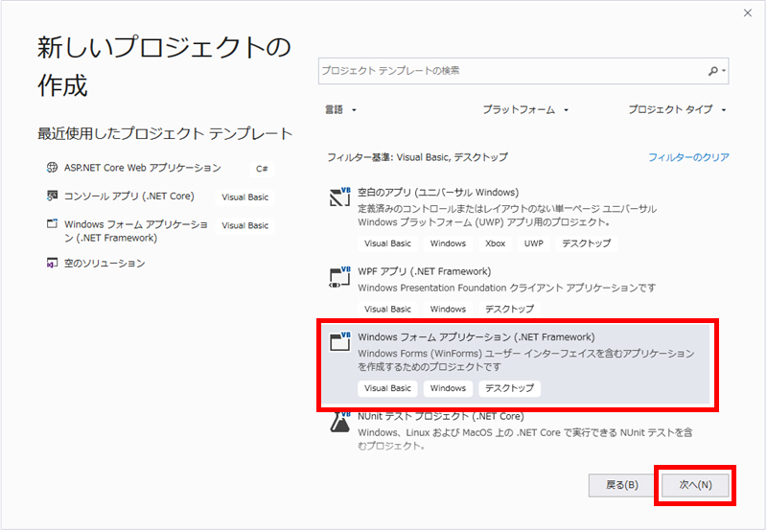
Task: Select ASP.NET Core Web アプリケーション recent template
Action: coord(142,168)
